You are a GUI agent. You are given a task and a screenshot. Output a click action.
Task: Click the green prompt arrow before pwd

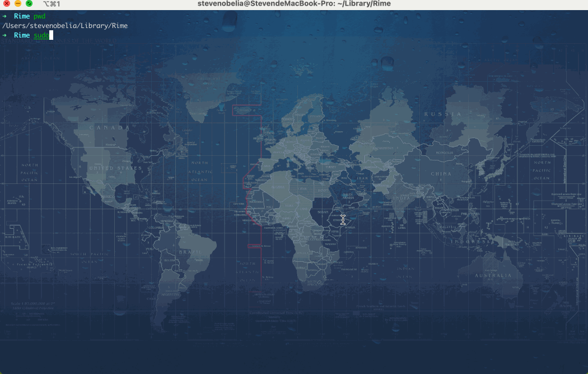point(4,16)
